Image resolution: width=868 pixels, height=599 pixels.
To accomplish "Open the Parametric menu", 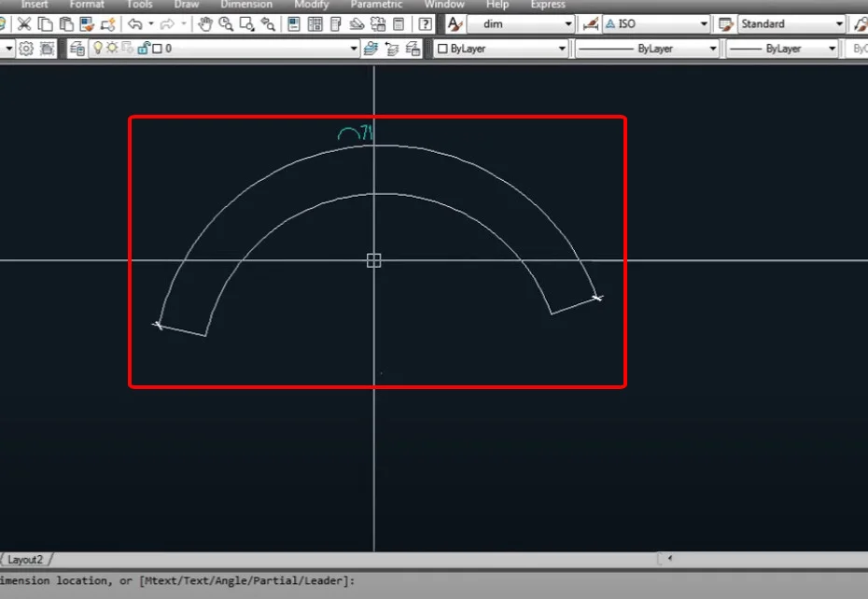I will coord(376,5).
